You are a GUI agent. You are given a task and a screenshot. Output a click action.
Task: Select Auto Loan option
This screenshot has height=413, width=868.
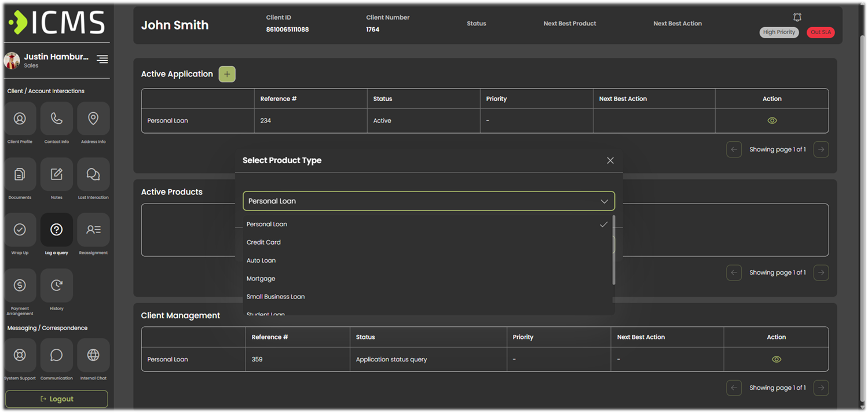tap(261, 260)
